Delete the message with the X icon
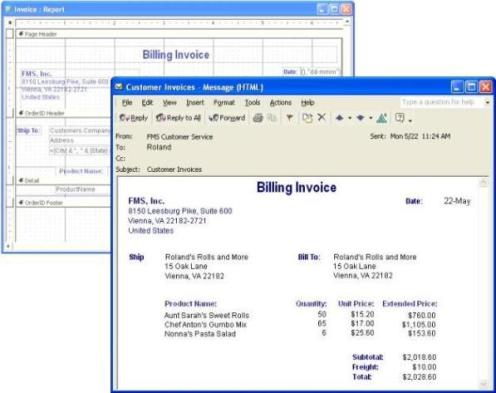The image size is (496, 393). point(321,117)
